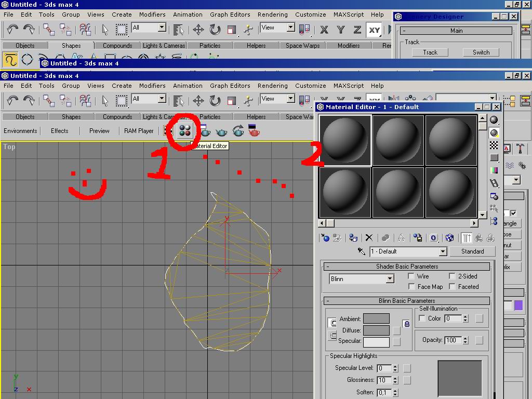Open Material/Map Navigator icon
This screenshot has height=399, width=532.
494,221
